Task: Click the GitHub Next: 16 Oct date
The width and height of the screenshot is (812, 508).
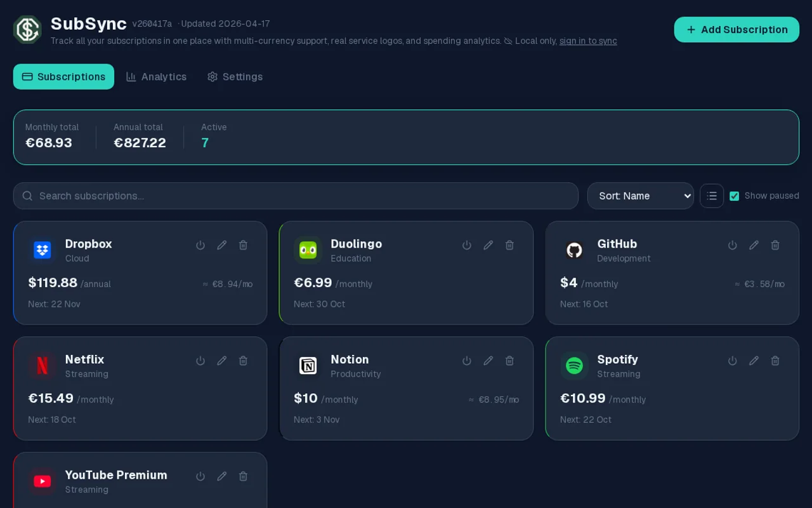Action: [584, 304]
